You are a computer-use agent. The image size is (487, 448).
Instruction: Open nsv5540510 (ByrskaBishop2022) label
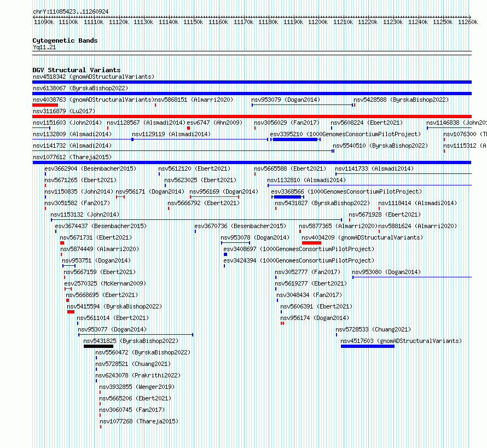380,146
